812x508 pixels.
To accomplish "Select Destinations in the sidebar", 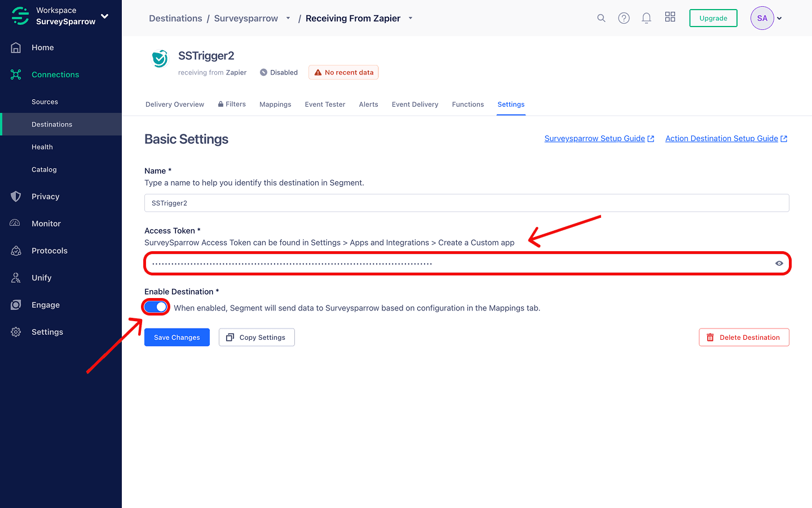I will click(x=61, y=124).
